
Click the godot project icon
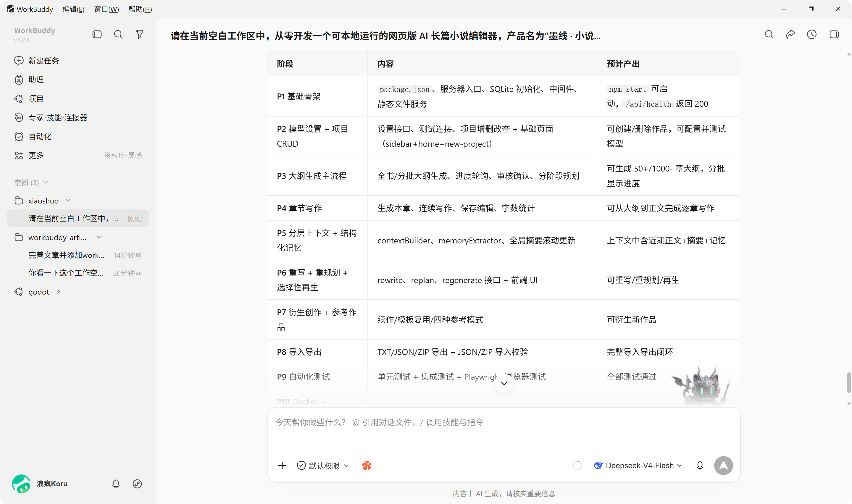19,292
